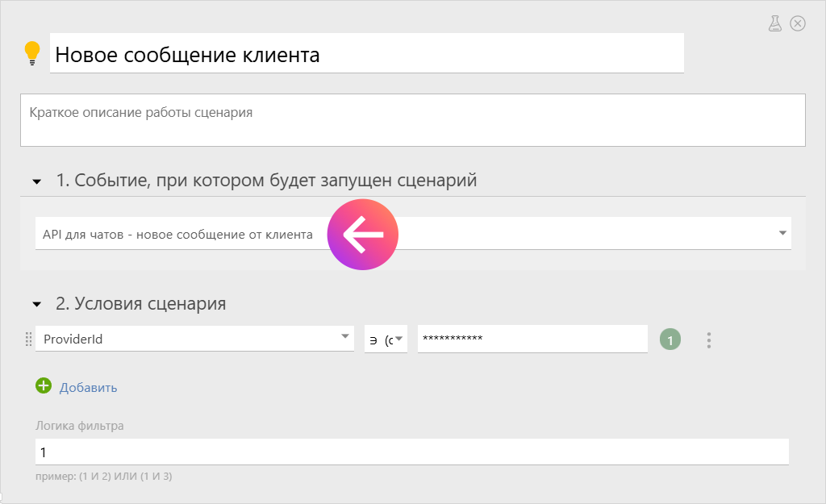Collapse section 1 using its triangle arrow
Viewport: 826px width, 504px height.
[x=36, y=182]
